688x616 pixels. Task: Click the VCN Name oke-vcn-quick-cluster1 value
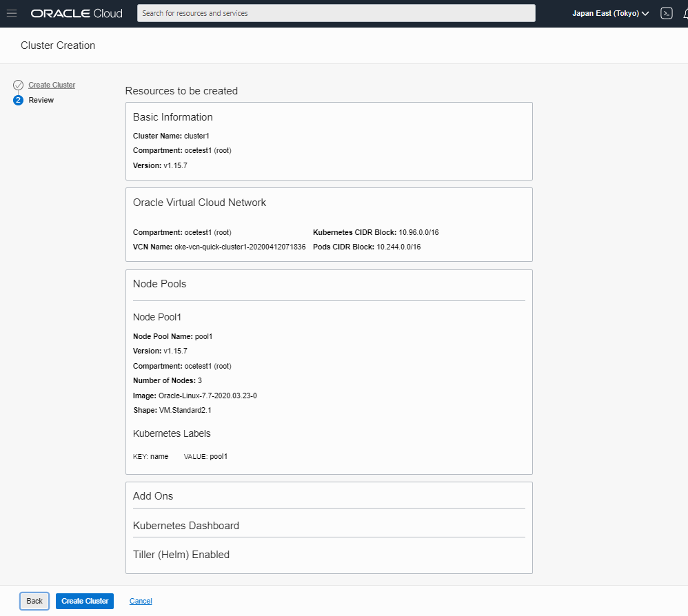point(240,247)
